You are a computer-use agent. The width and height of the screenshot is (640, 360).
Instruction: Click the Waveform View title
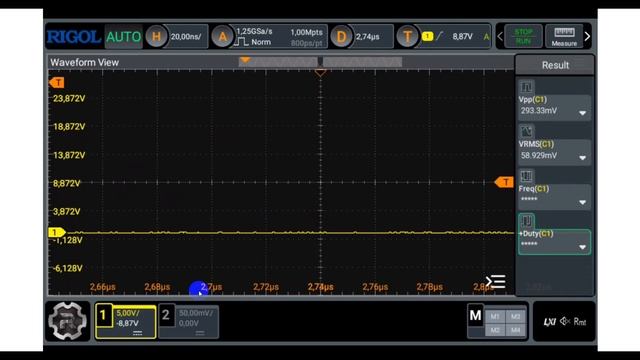[x=84, y=62]
